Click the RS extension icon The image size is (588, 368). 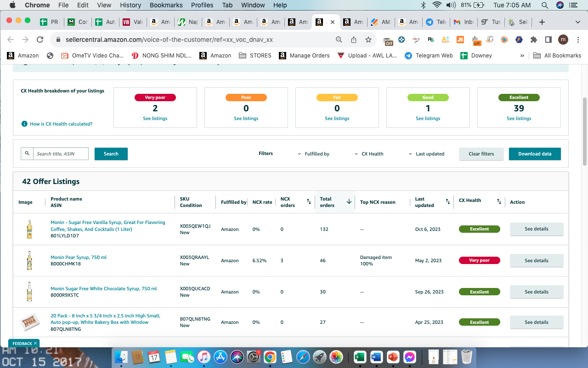pos(431,40)
